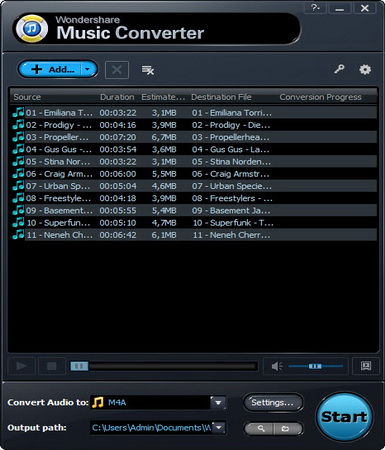Click the clear-all-files list icon
Viewport: 385px width, 450px height.
click(148, 70)
